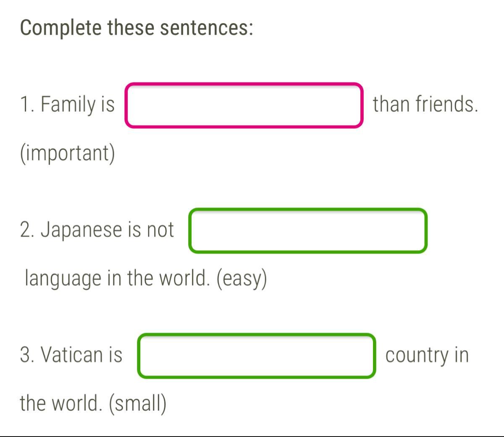Click the word "sentences:" in the heading
This screenshot has width=504, height=437.
coord(206,28)
